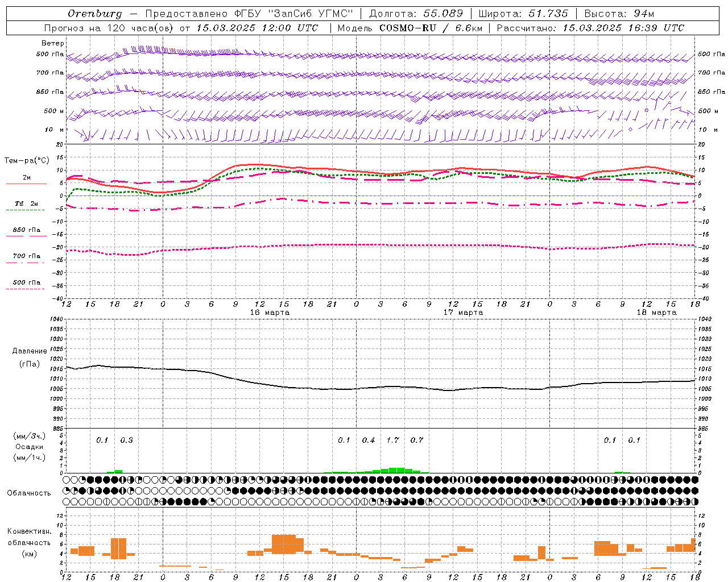
Task: Click the Orenburg station title
Action: point(94,14)
